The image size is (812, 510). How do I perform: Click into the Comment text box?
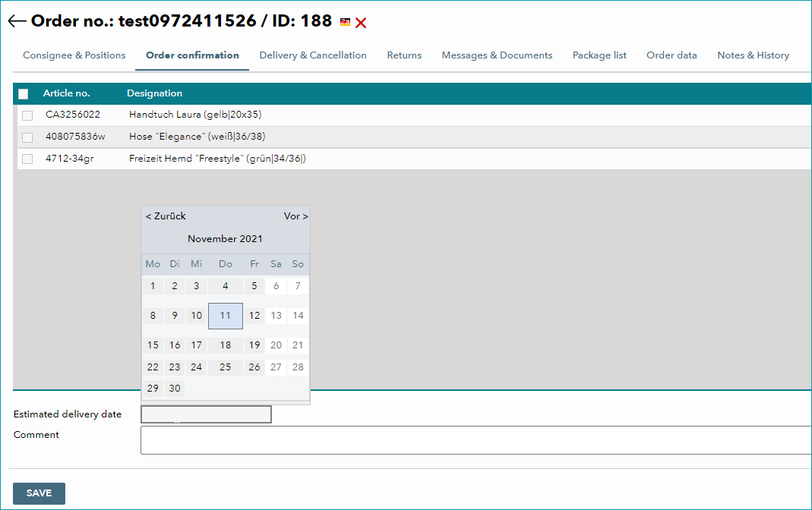pos(476,440)
